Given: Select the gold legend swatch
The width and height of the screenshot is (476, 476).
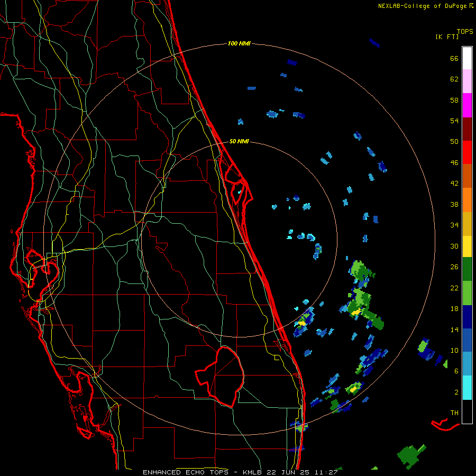Looking at the screenshot, I should [x=467, y=224].
